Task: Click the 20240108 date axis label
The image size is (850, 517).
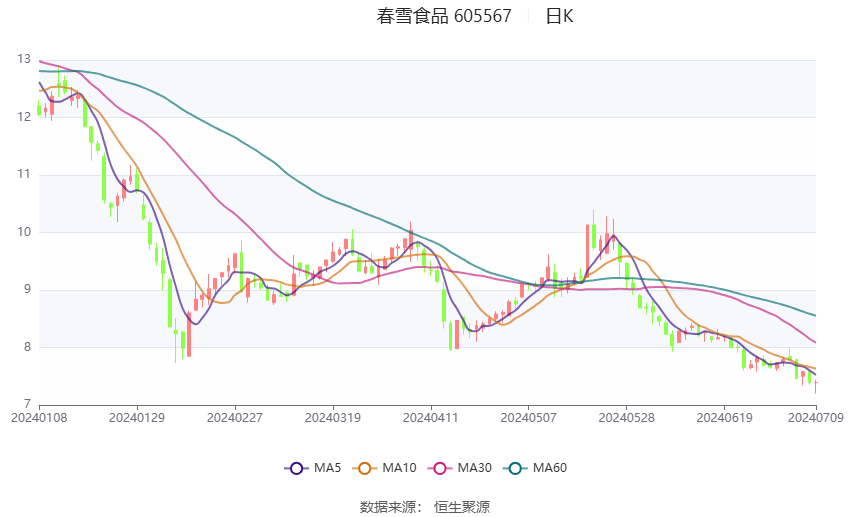Action: pyautogui.click(x=39, y=418)
